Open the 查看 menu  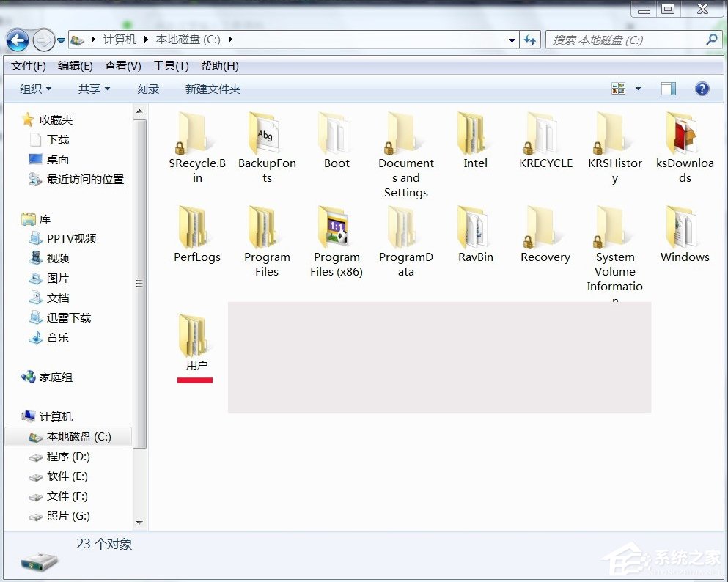tap(122, 65)
